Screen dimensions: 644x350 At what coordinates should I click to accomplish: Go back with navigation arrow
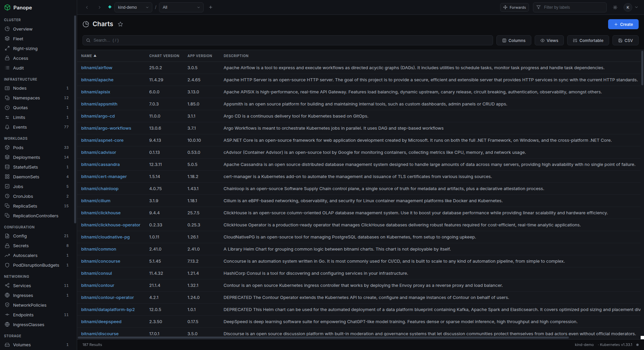click(87, 7)
